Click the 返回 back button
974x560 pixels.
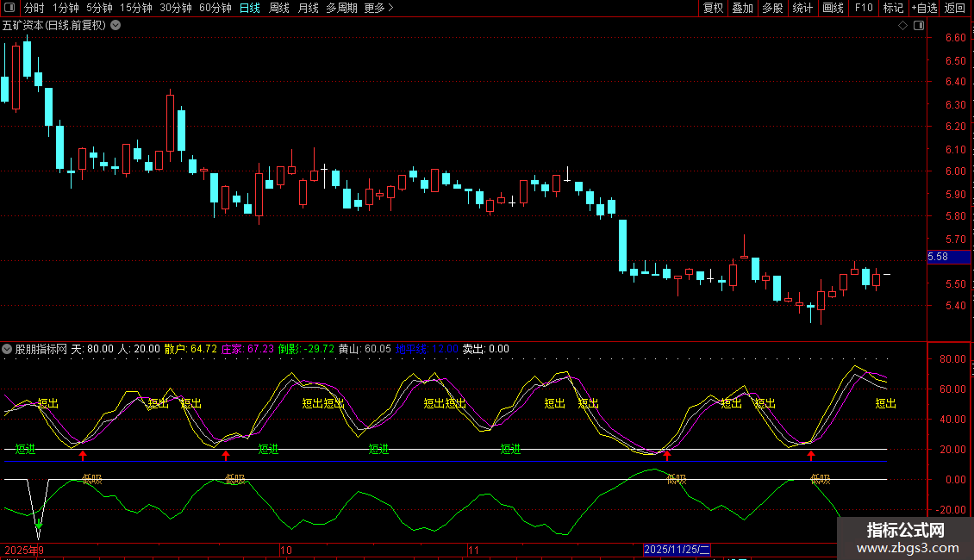pos(955,8)
